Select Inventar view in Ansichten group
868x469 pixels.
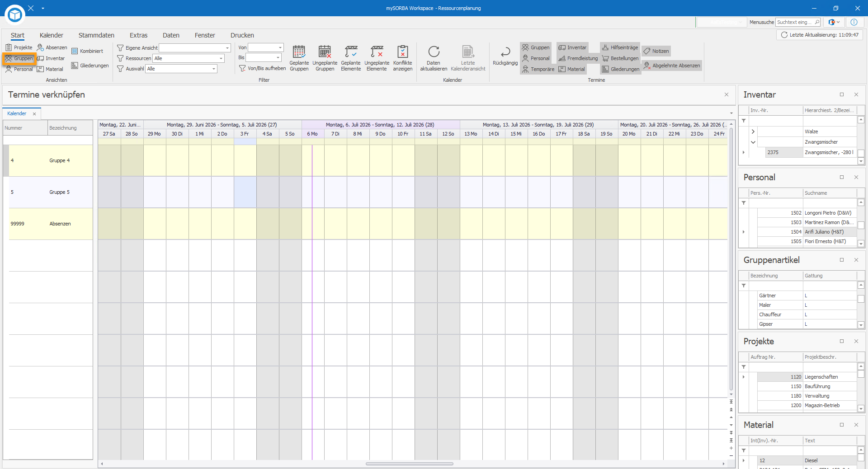point(51,58)
